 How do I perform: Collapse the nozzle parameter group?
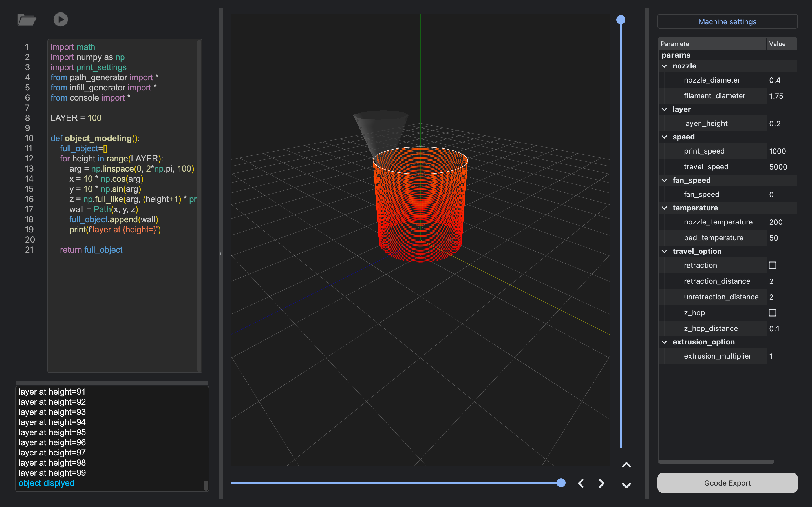[x=664, y=66]
